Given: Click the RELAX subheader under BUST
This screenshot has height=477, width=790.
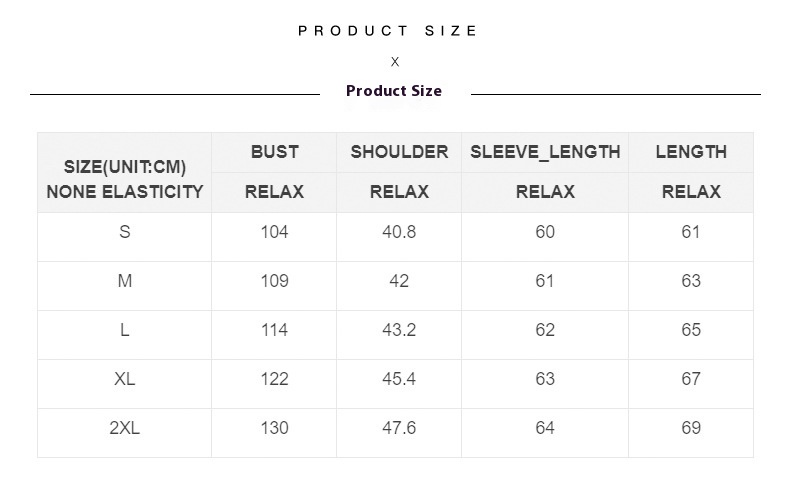Looking at the screenshot, I should [x=275, y=192].
